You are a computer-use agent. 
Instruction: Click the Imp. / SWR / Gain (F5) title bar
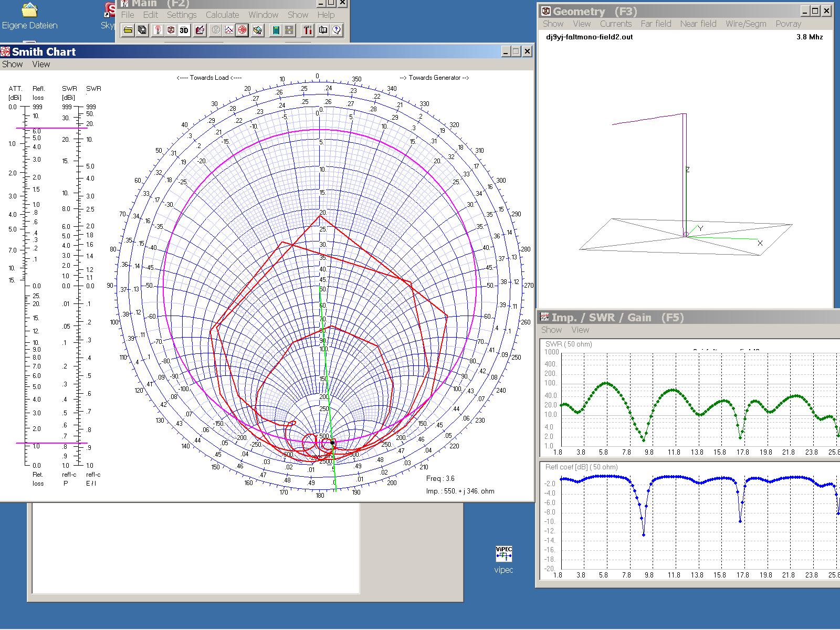point(689,317)
